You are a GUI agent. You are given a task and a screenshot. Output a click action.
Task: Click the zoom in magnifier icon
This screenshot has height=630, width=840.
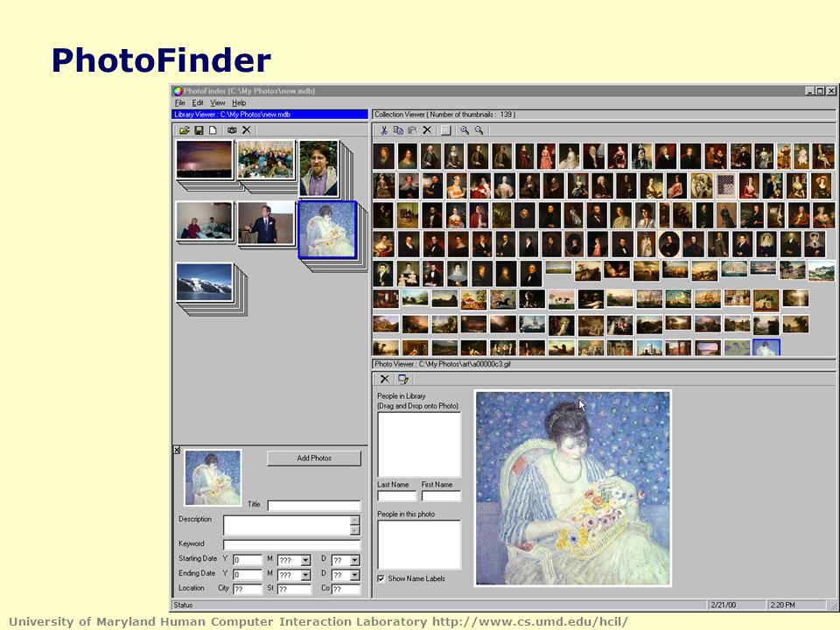(x=465, y=130)
